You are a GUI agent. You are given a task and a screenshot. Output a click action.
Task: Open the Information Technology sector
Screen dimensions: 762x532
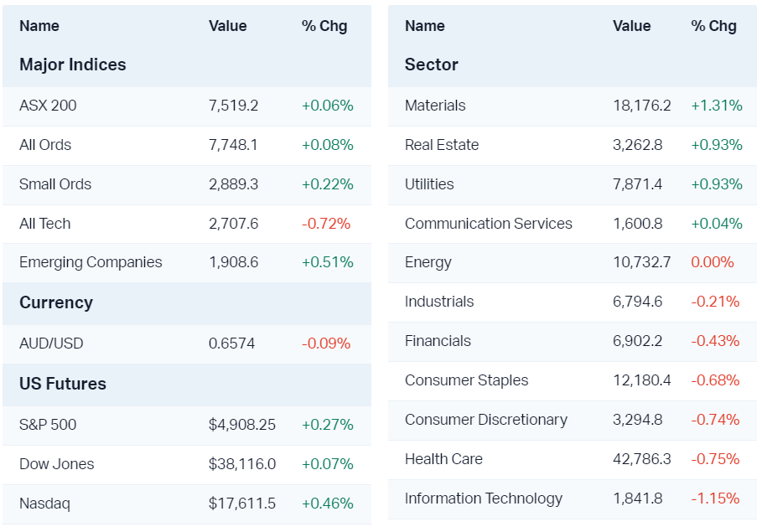[484, 498]
